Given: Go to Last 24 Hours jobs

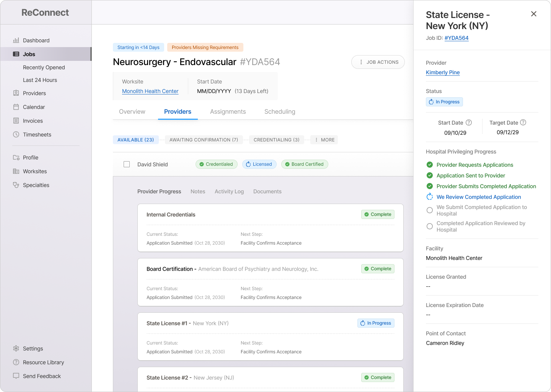Looking at the screenshot, I should tap(40, 80).
